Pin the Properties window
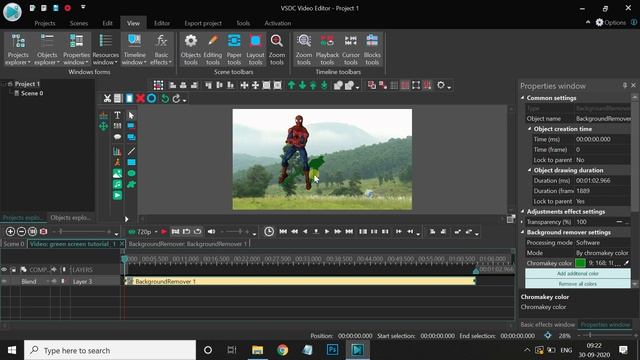This screenshot has height=360, width=640. [624, 85]
